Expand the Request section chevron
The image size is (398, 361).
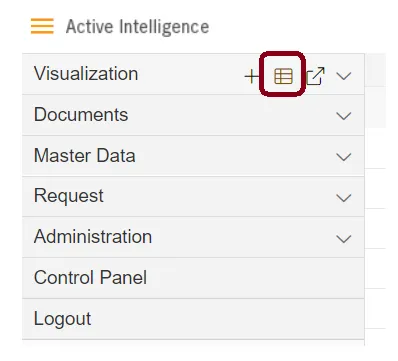coord(344,198)
